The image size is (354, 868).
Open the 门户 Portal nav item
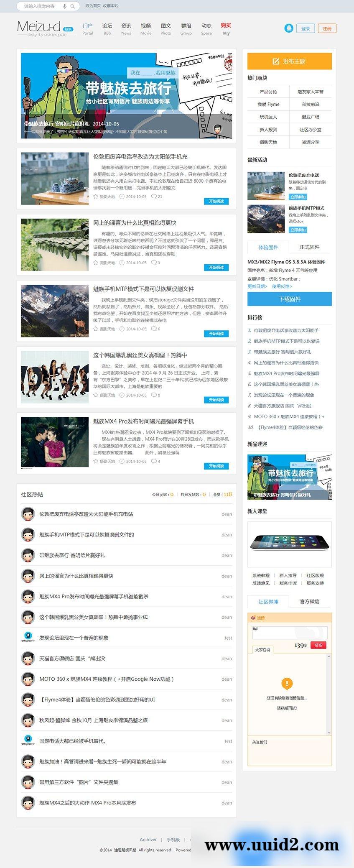tap(88, 29)
